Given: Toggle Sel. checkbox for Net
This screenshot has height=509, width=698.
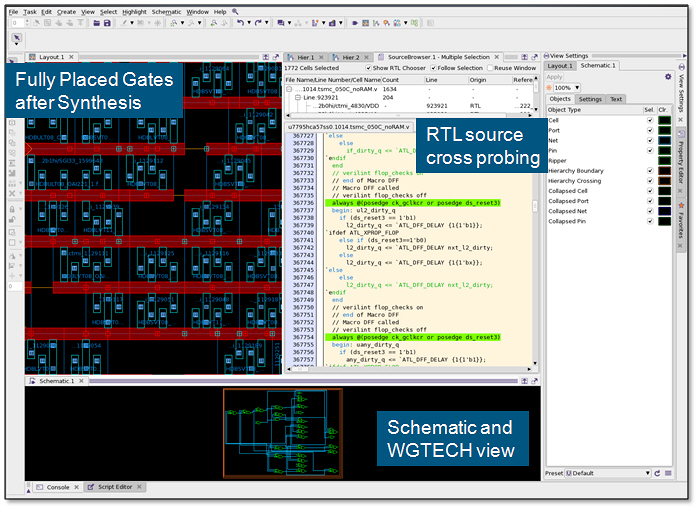Looking at the screenshot, I should (650, 140).
